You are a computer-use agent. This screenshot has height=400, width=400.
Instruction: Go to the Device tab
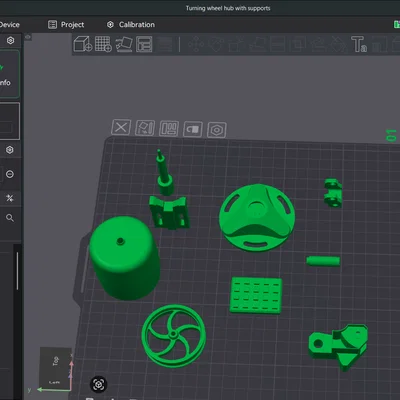(x=10, y=25)
